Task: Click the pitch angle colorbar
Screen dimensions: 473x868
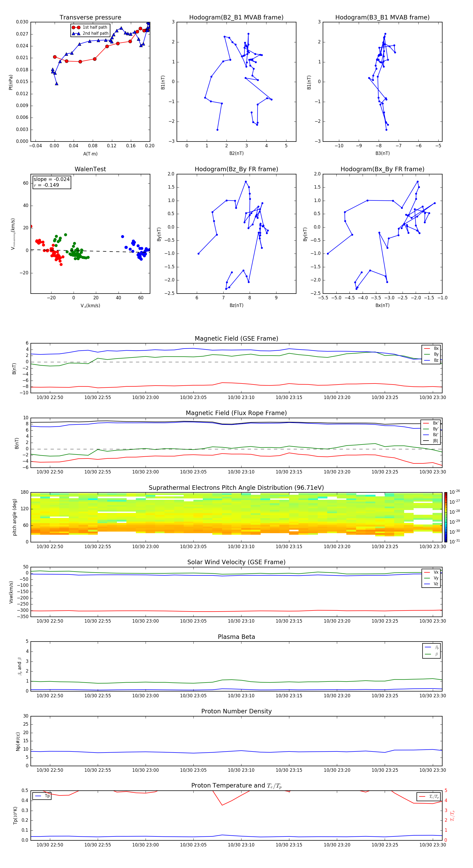Action: (445, 517)
